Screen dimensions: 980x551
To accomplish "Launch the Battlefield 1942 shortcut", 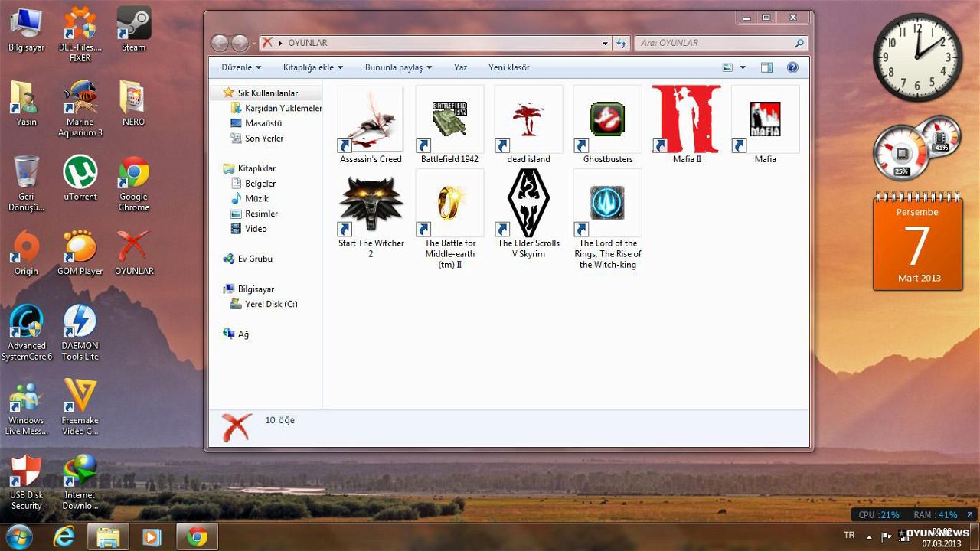I will coord(449,125).
